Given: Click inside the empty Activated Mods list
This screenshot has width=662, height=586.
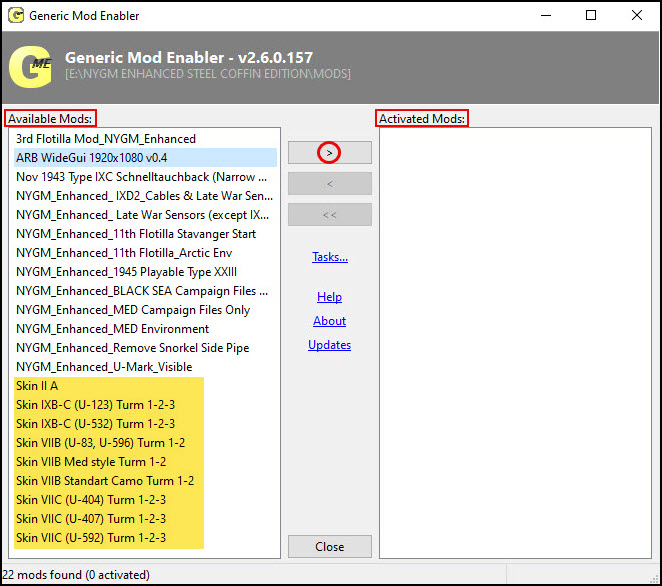Looking at the screenshot, I should click(x=515, y=343).
